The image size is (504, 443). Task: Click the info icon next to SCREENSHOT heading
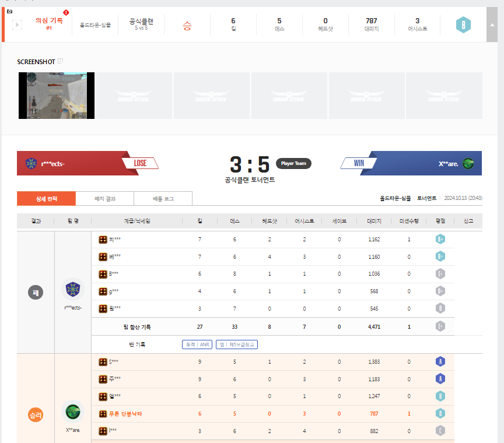click(x=60, y=61)
